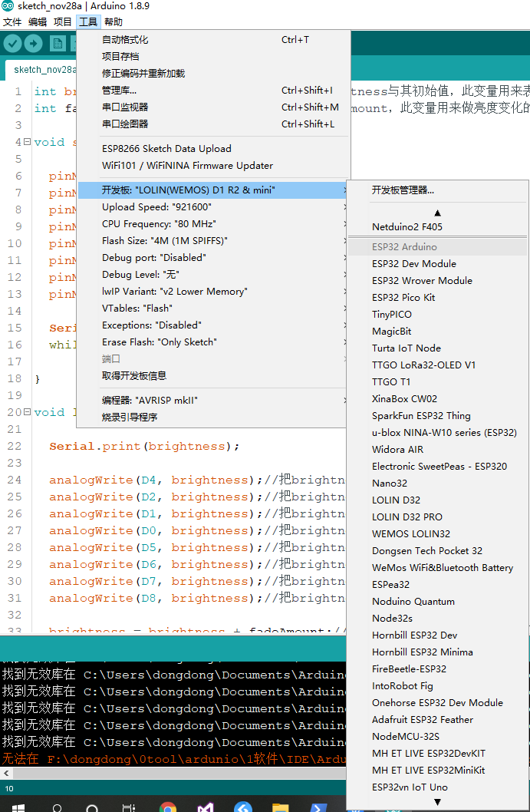
Task: Select LOLIN D32 PRO board
Action: coord(438,517)
